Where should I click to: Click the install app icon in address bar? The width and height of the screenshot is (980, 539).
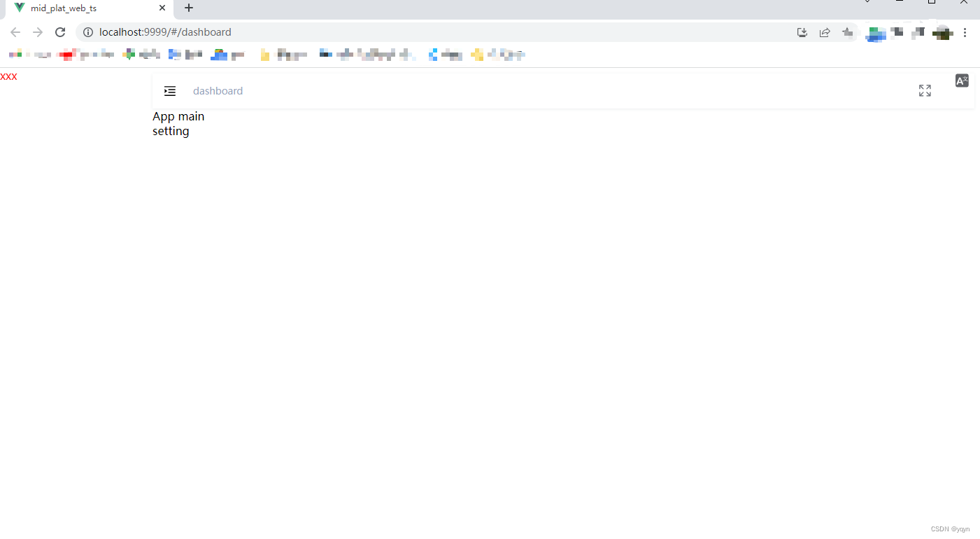point(802,32)
